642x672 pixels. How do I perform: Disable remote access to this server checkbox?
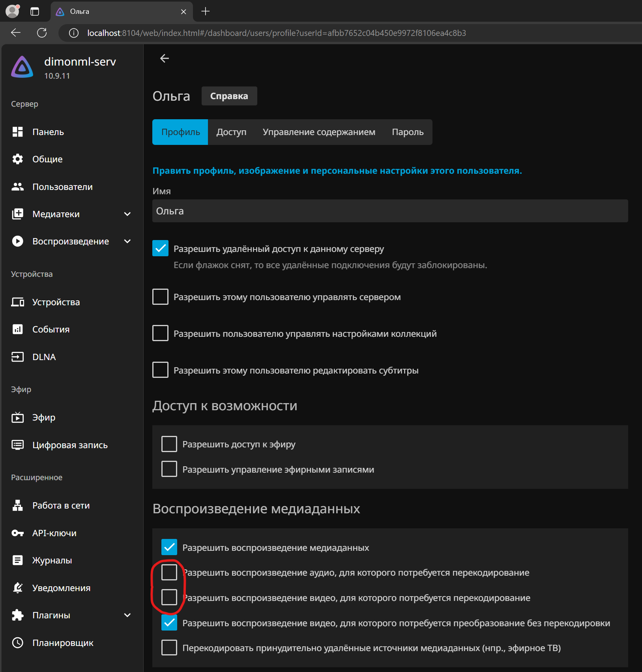(160, 248)
